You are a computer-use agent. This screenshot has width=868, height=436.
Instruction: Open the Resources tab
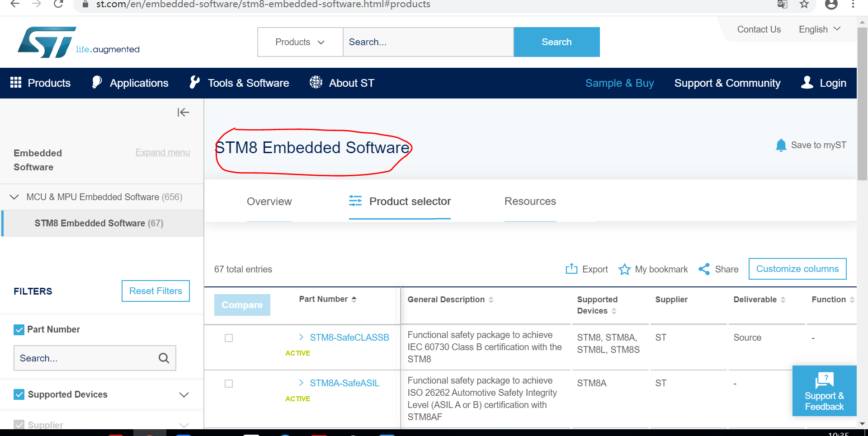(x=530, y=202)
